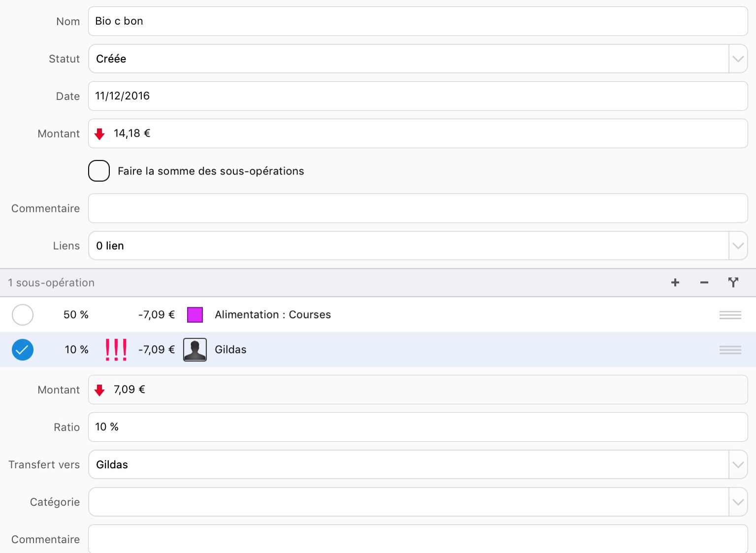Click the red exclamation marks warning icon

pyautogui.click(x=116, y=350)
